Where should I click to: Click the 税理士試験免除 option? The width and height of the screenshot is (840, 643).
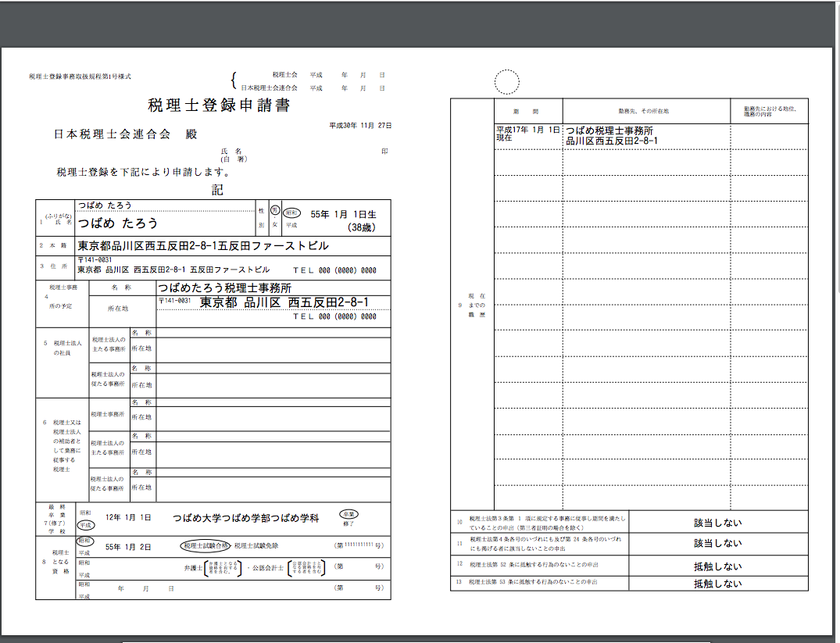[256, 546]
